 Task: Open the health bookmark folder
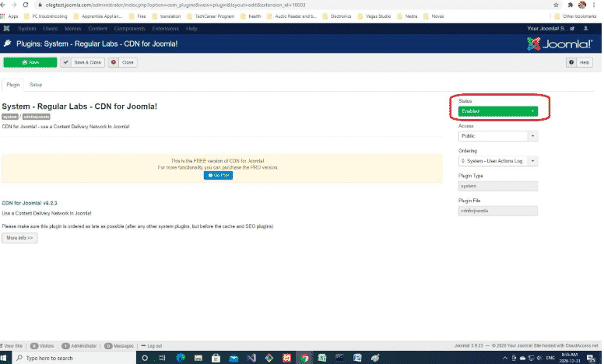coord(251,16)
